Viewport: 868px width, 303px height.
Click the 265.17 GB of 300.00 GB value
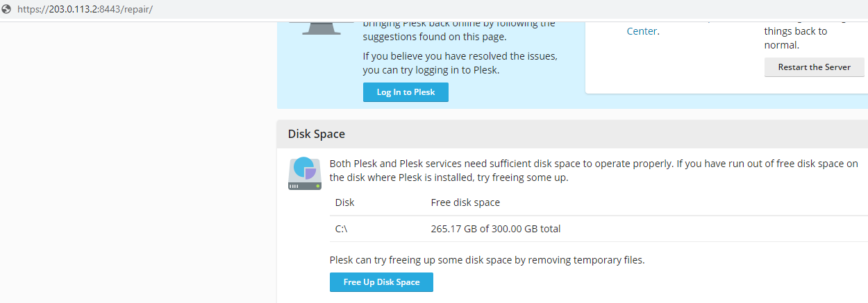pyautogui.click(x=496, y=229)
